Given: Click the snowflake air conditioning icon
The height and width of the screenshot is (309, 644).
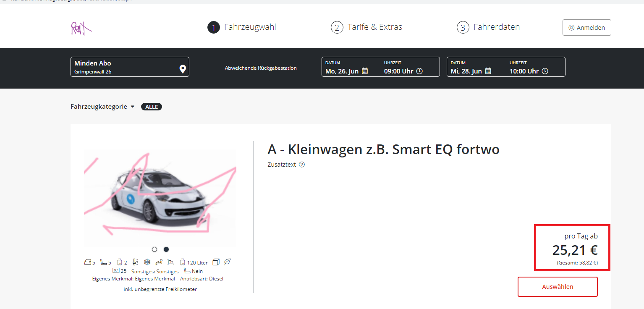Looking at the screenshot, I should point(147,262).
